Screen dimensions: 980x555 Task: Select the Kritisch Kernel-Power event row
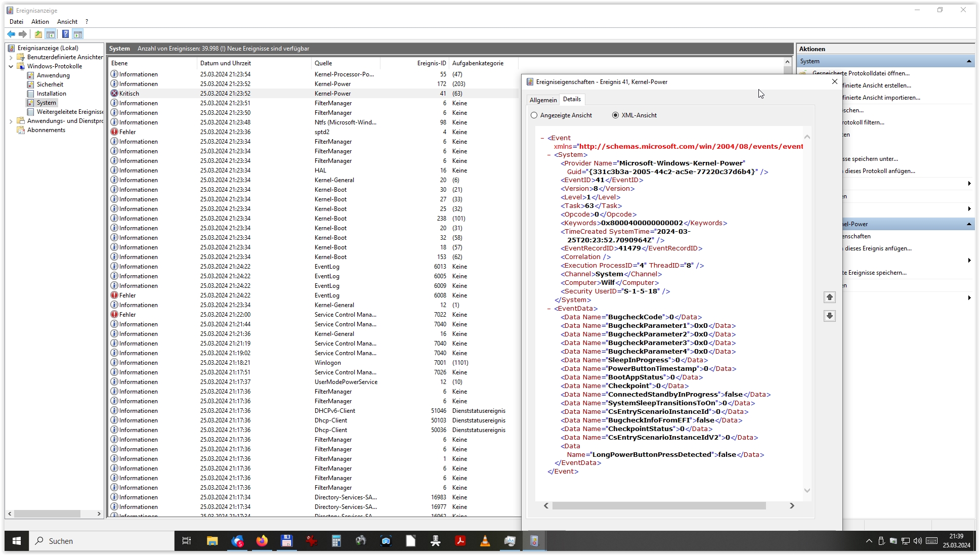225,94
